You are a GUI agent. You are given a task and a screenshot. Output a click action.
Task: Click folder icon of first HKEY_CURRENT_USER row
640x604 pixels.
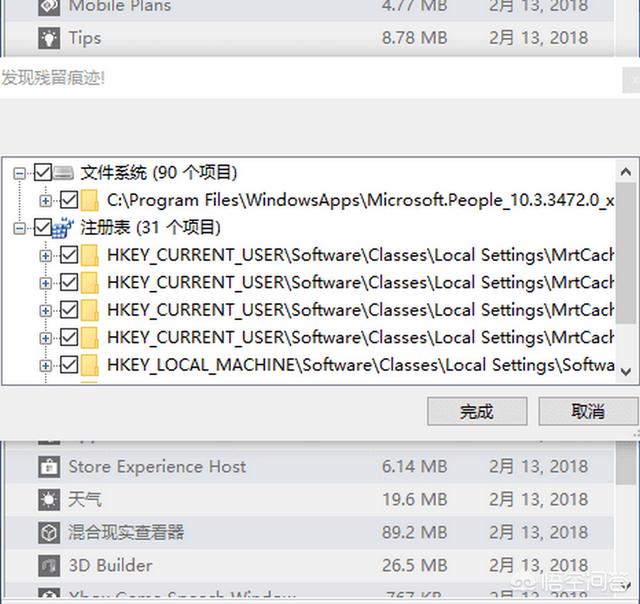[89, 255]
